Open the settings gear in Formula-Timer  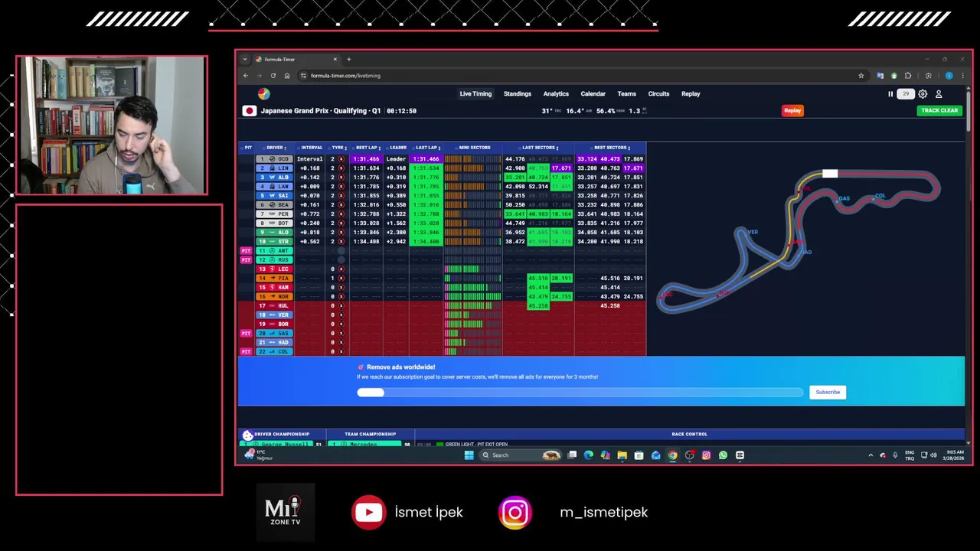pyautogui.click(x=923, y=94)
